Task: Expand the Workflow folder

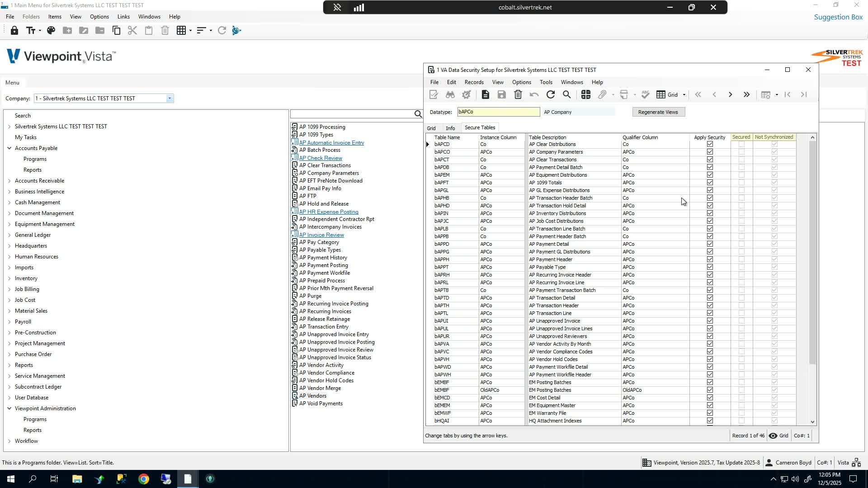Action: tap(9, 441)
